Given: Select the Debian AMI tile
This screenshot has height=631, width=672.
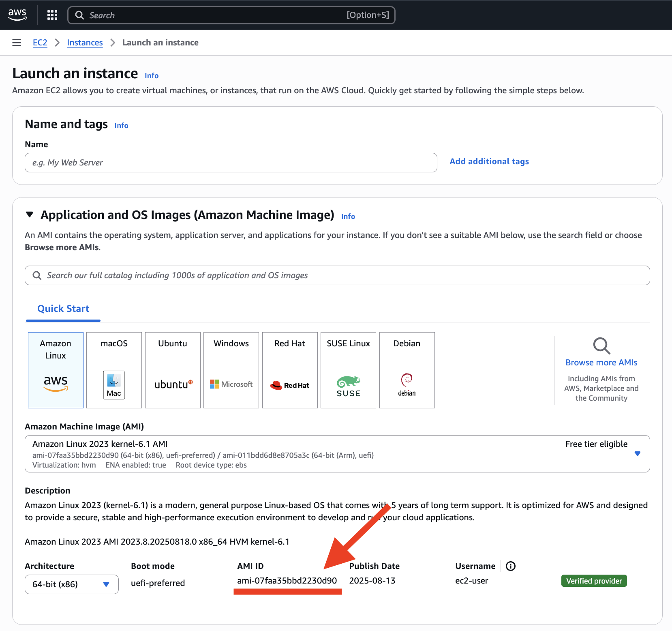Looking at the screenshot, I should tap(407, 370).
